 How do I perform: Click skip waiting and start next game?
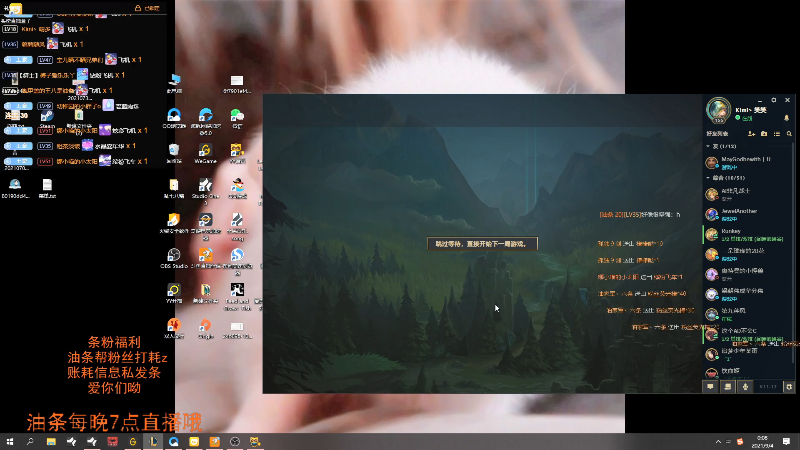click(x=482, y=244)
